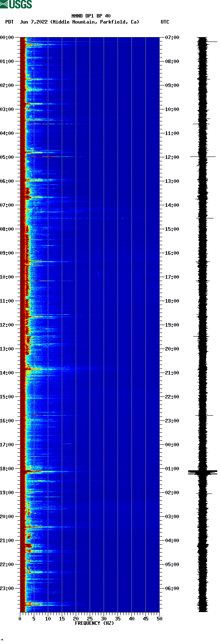Image resolution: width=220 pixels, height=644 pixels.
Task: Click the FREQUENCY (HZ) axis label
Action: tap(94, 623)
